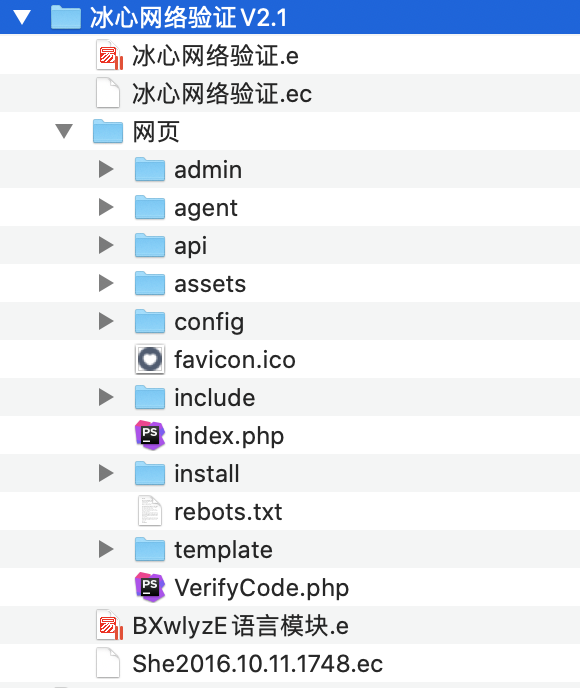Select the agent folder entry
The image size is (580, 688).
290,208
